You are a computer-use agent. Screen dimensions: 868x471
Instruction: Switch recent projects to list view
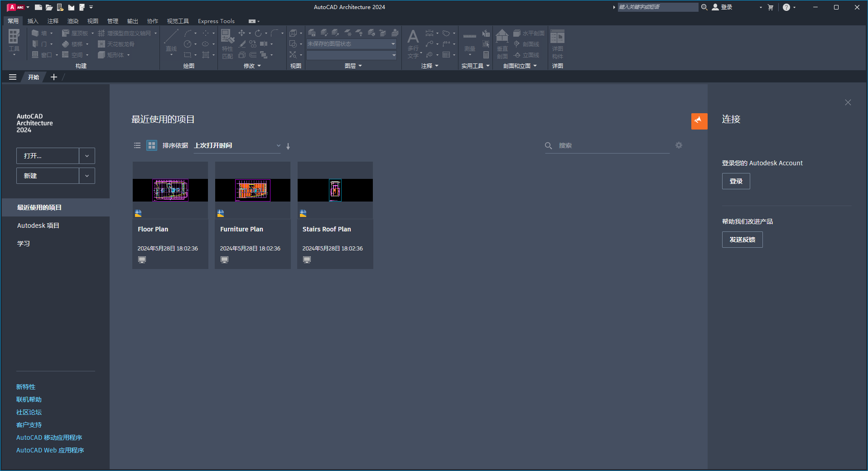[x=137, y=145]
